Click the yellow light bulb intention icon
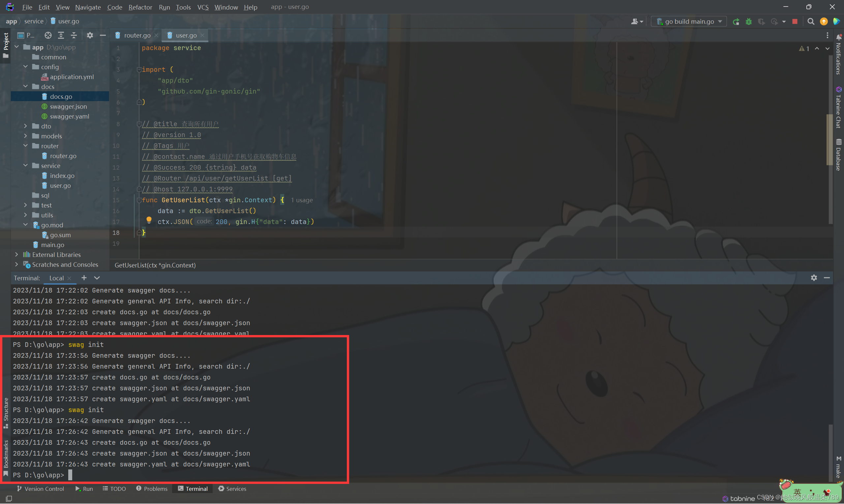844x504 pixels. [149, 220]
